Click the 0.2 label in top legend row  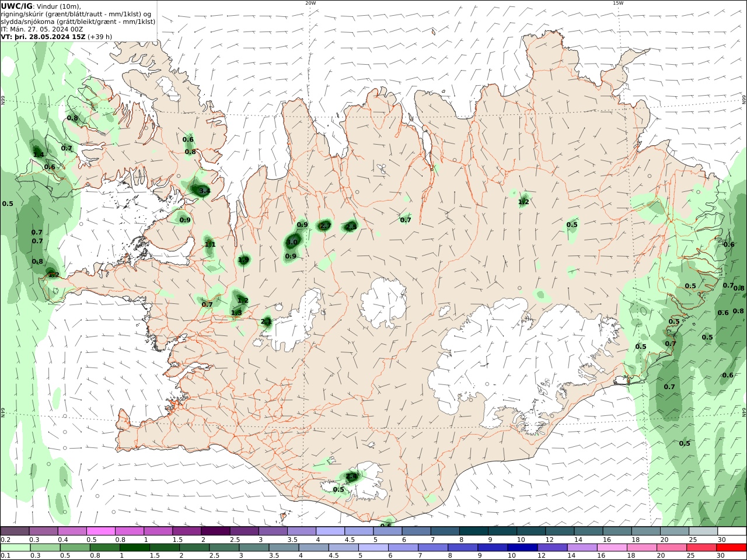[5, 540]
